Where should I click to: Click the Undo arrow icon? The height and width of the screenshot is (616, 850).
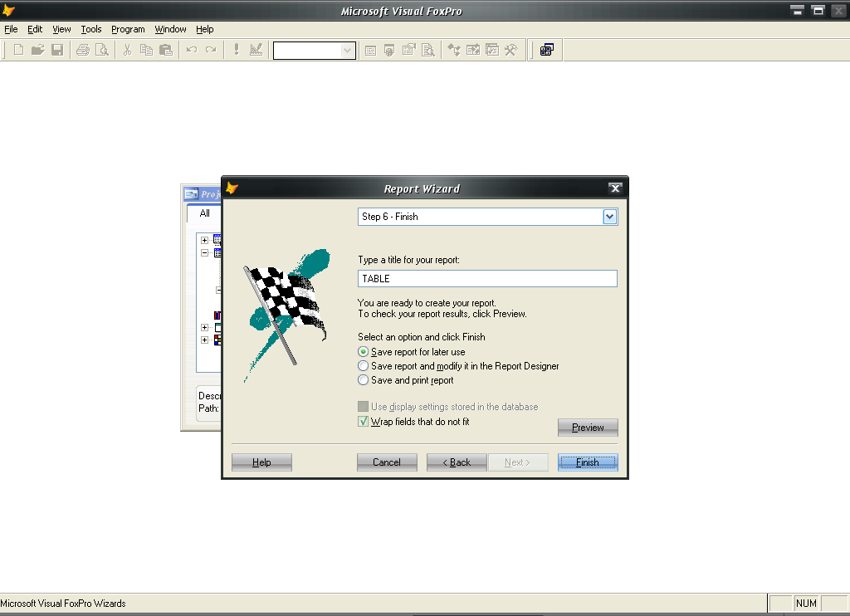click(x=192, y=51)
